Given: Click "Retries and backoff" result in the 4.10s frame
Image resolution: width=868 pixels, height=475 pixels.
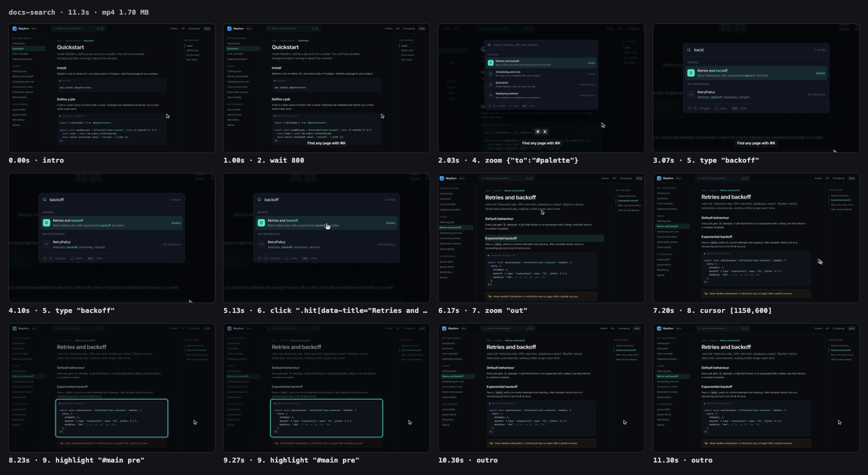Looking at the screenshot, I should coord(112,222).
